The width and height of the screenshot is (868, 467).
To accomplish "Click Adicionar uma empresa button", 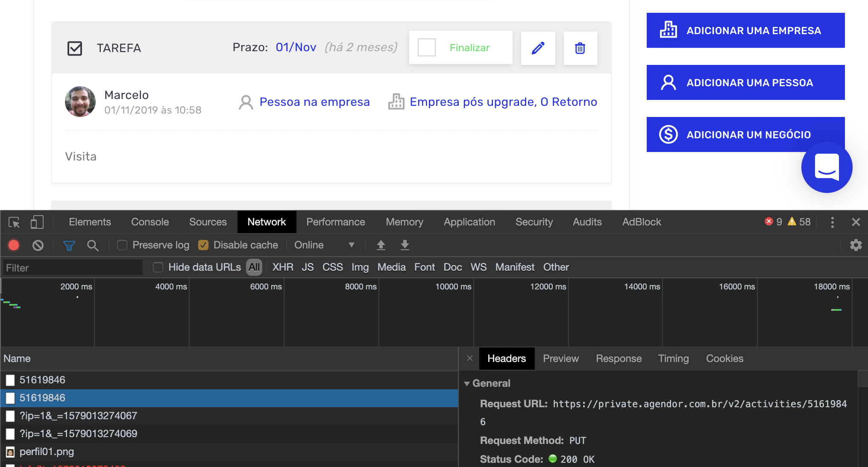I will pos(745,30).
